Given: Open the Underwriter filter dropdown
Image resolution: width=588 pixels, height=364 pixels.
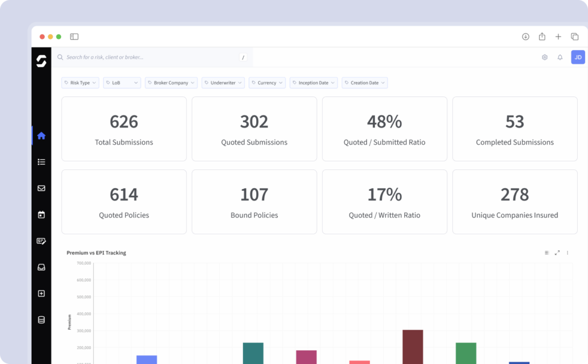Looking at the screenshot, I should pyautogui.click(x=223, y=83).
